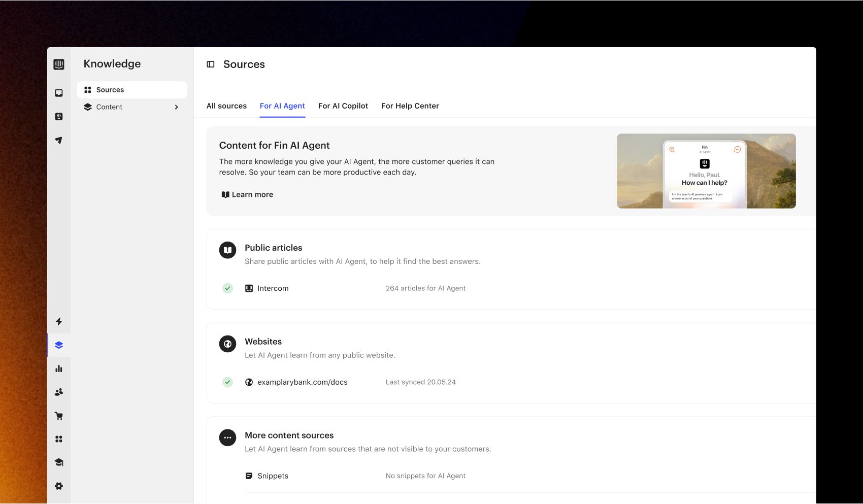Collapse the sidebar panel toggle beside Sources
863x504 pixels.
pyautogui.click(x=211, y=64)
